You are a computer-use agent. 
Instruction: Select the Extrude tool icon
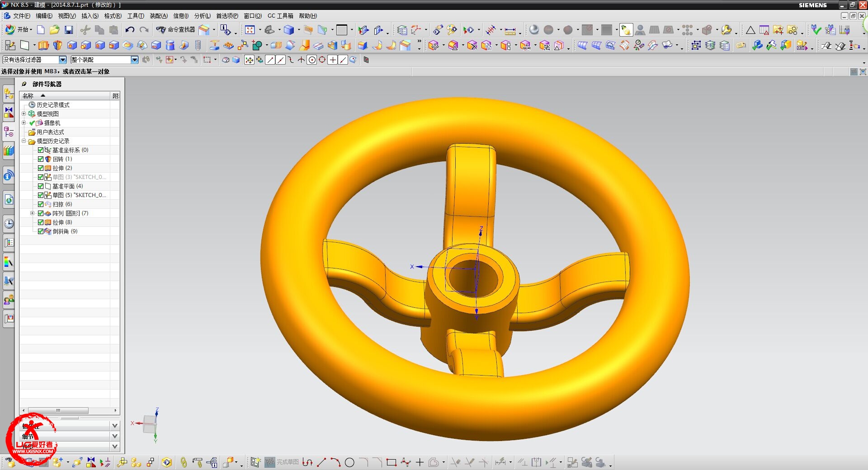tap(43, 45)
